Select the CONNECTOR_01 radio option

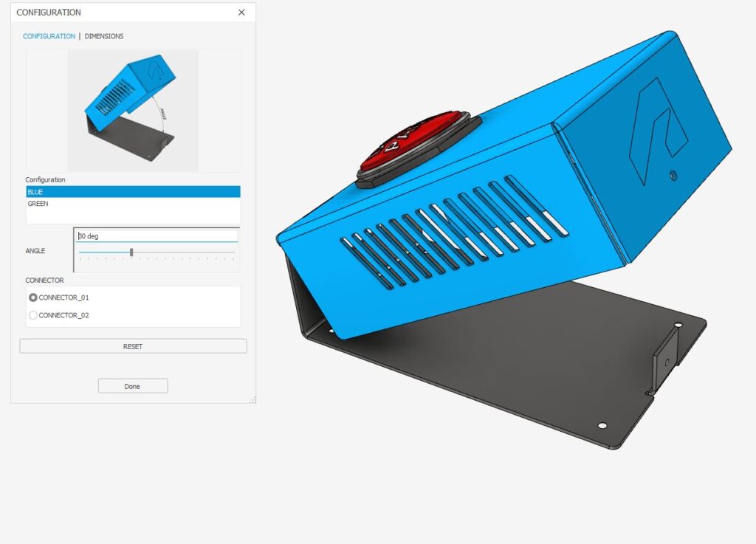(32, 297)
